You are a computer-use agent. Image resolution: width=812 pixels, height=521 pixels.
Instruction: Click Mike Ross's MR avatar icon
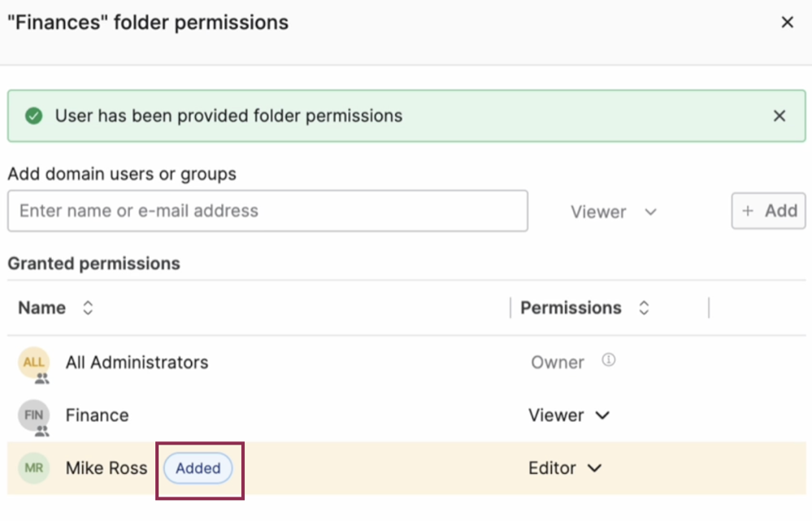point(33,469)
